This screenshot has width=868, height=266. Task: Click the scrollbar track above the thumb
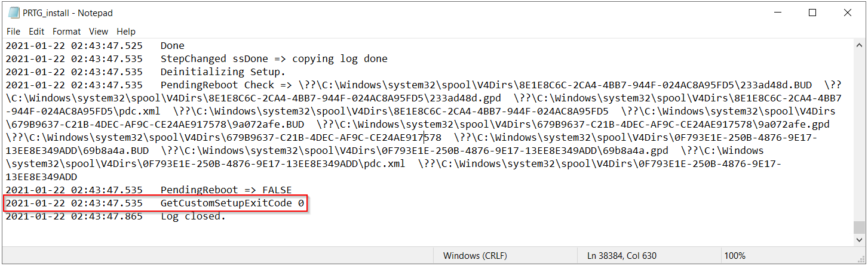pos(859,131)
